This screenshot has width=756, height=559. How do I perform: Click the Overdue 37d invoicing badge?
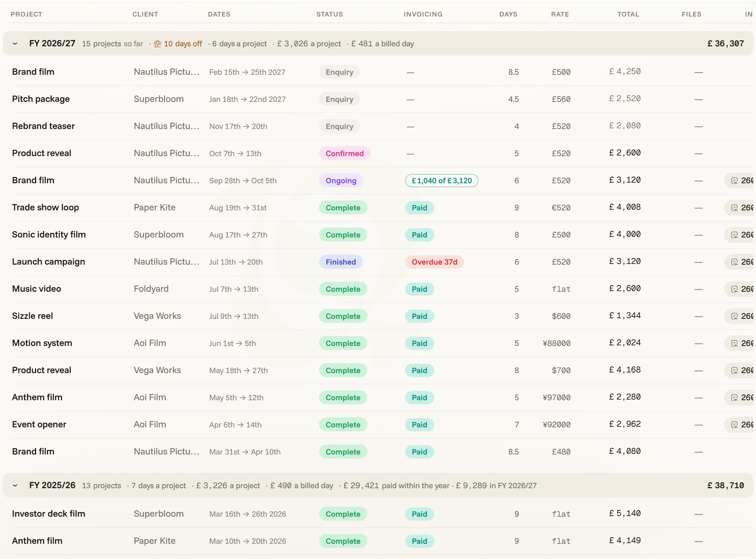coord(434,262)
